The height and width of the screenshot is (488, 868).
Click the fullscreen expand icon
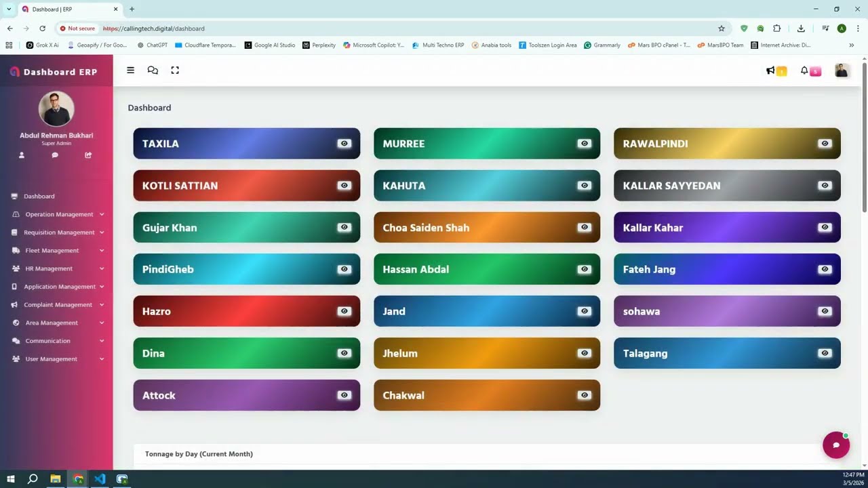(x=175, y=70)
